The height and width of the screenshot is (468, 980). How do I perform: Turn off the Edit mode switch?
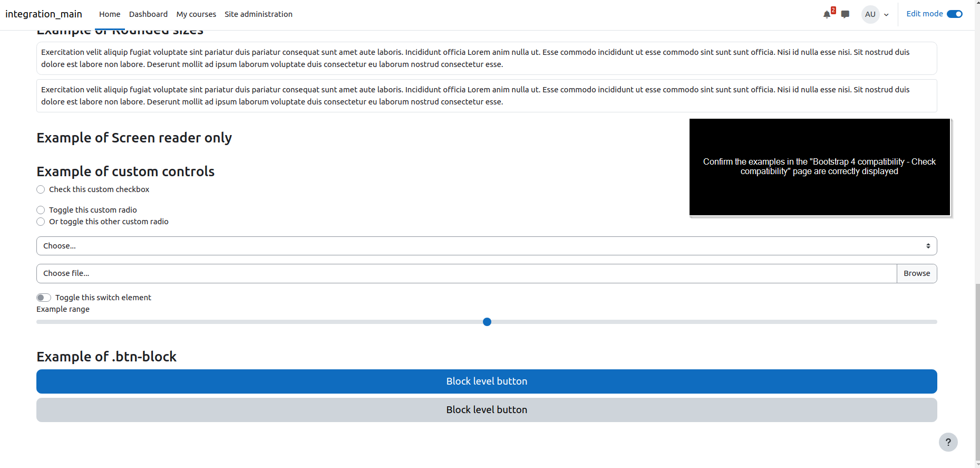pyautogui.click(x=955, y=14)
